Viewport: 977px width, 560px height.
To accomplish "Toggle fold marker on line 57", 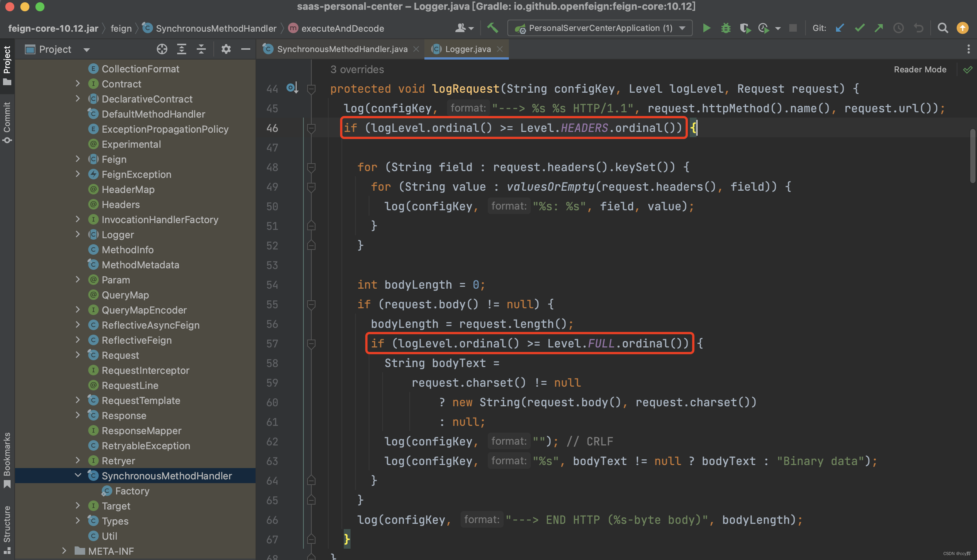I will pyautogui.click(x=311, y=344).
